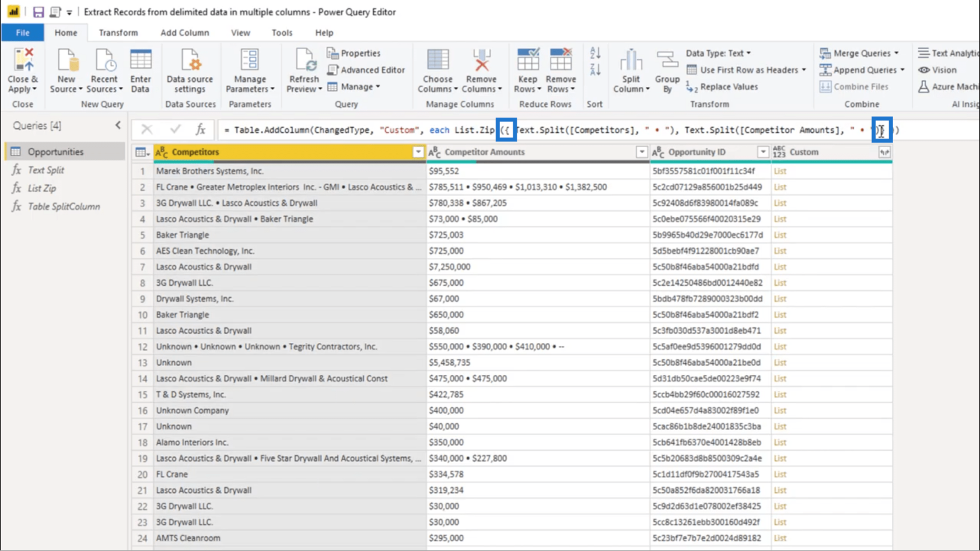Open the List link in row 12
Screen dimensions: 980x551
point(780,347)
